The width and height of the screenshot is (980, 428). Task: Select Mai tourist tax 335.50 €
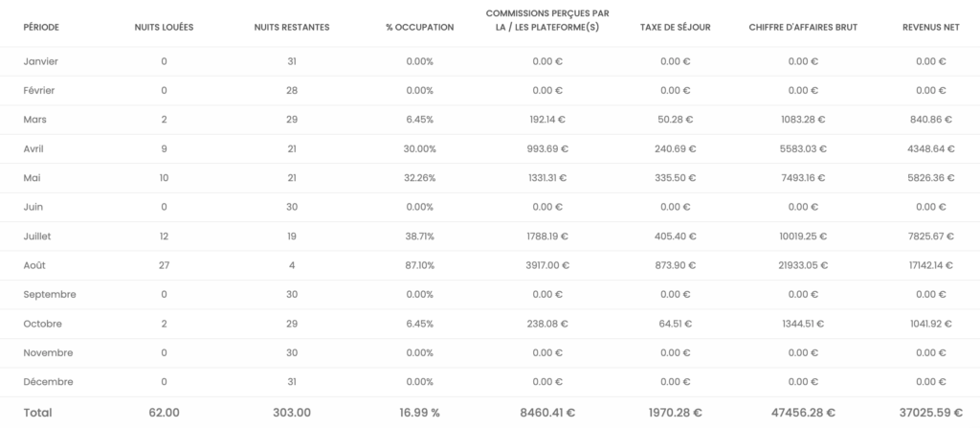(675, 178)
